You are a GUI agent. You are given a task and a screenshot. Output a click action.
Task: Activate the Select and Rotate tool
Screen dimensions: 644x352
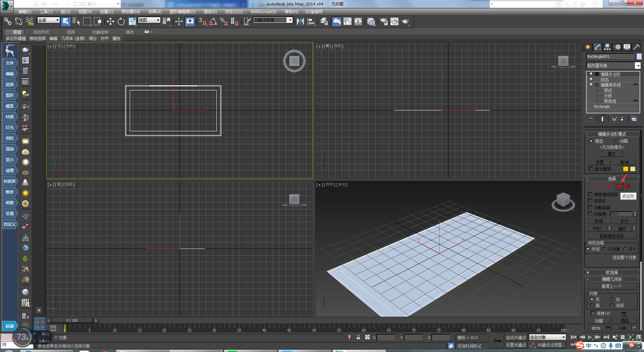point(121,21)
